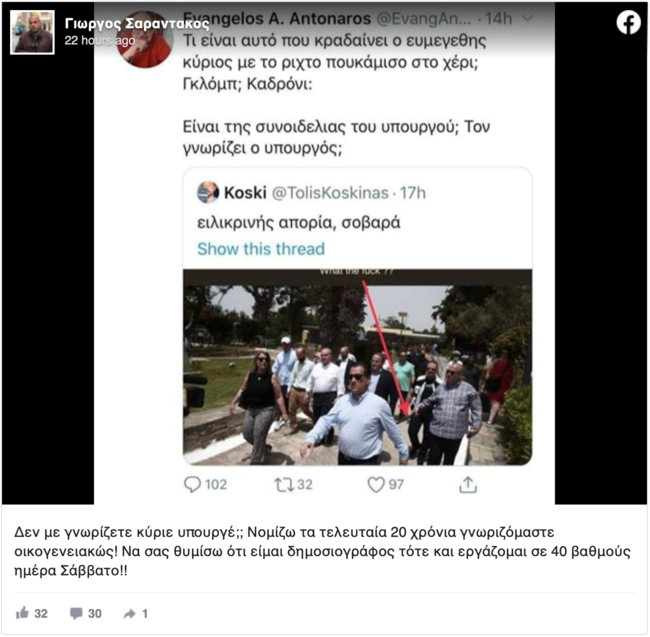Open Evangelos A. Antonaros tweet avatar
Image resolution: width=650 pixels, height=637 pixels.
(x=144, y=40)
